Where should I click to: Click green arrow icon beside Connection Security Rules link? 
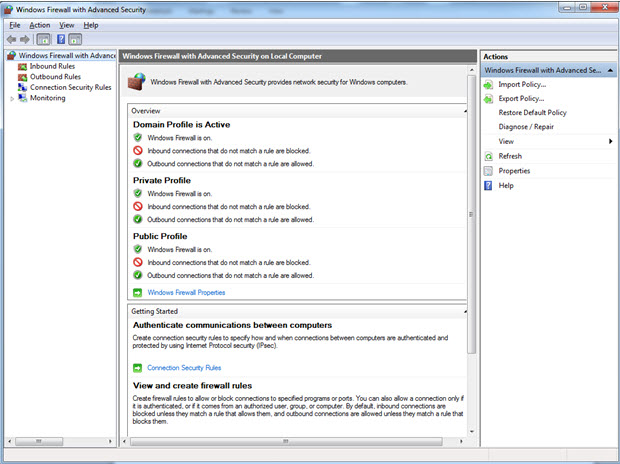tap(138, 368)
